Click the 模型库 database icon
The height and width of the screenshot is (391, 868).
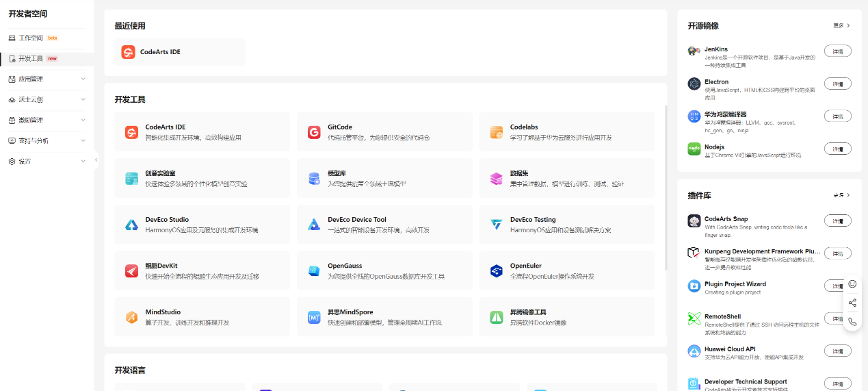pyautogui.click(x=314, y=178)
